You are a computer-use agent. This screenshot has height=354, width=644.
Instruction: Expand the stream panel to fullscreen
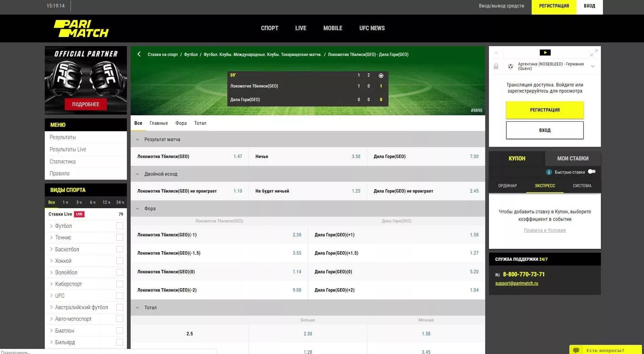(x=594, y=53)
